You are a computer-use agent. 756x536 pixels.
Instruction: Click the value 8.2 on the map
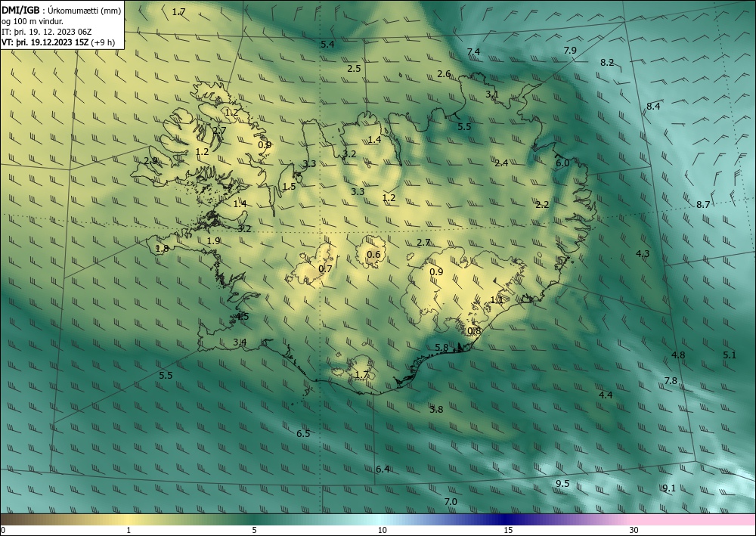(607, 62)
